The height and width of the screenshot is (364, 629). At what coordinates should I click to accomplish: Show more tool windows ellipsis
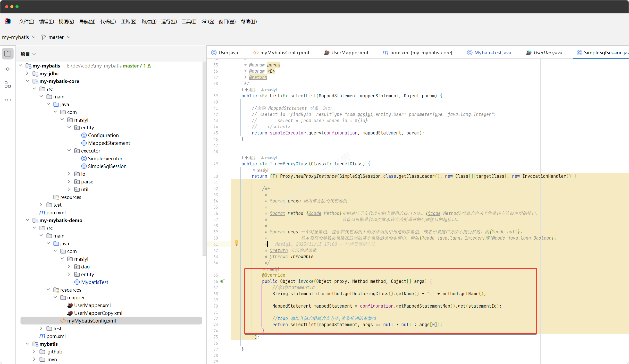[8, 100]
